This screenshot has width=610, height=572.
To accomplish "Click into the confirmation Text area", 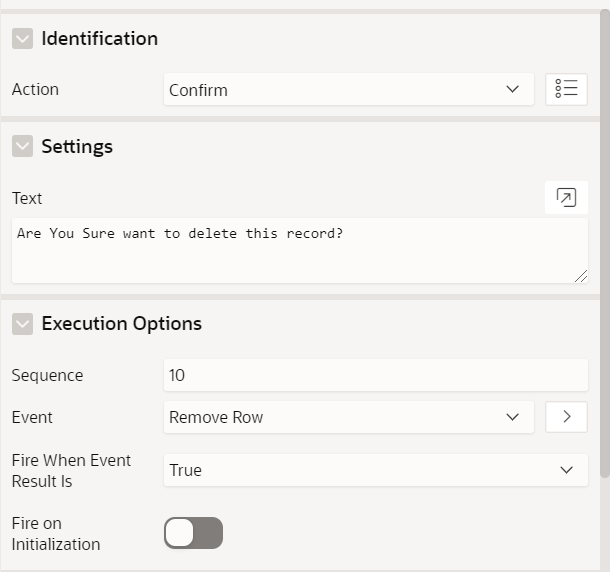I will 300,250.
